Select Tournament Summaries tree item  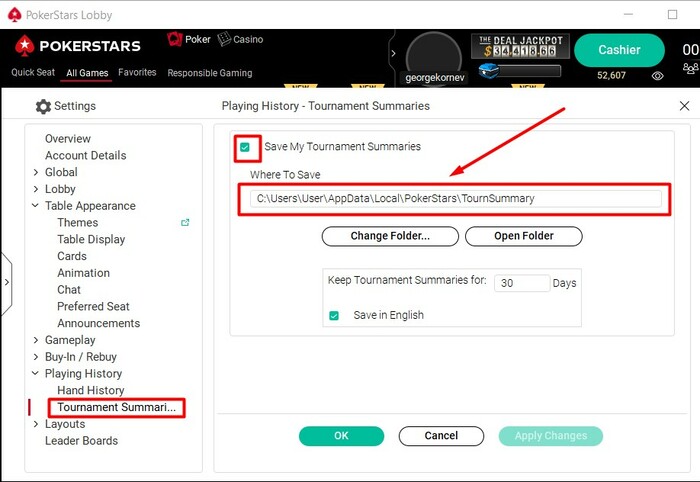click(117, 407)
